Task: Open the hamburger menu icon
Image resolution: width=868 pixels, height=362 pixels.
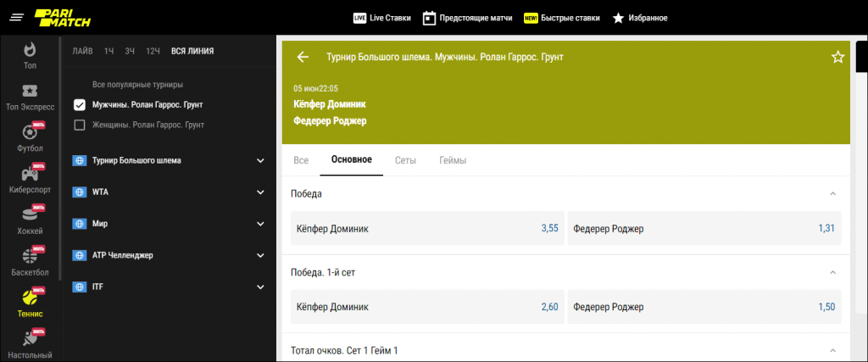Action: [x=16, y=18]
